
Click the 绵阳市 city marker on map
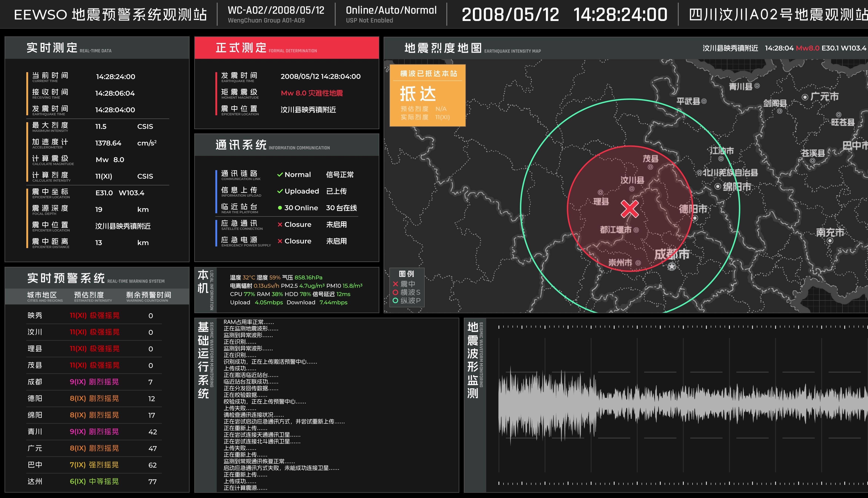(x=718, y=187)
